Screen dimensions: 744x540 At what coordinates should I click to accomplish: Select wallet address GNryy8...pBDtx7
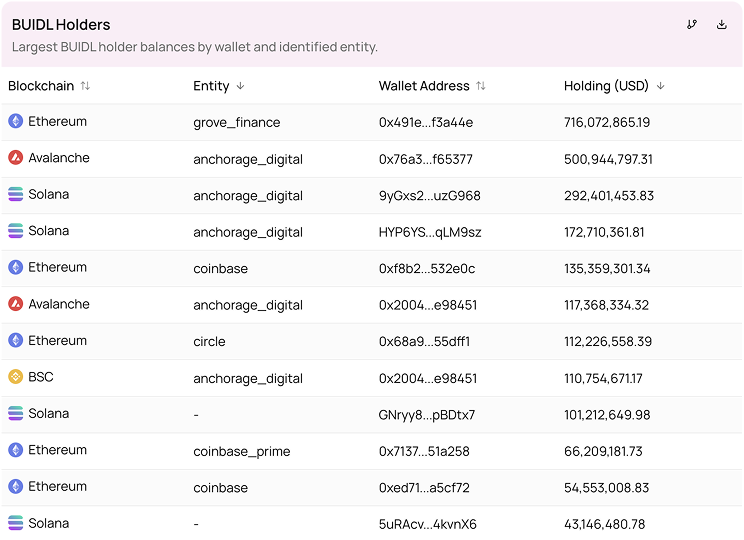(427, 415)
